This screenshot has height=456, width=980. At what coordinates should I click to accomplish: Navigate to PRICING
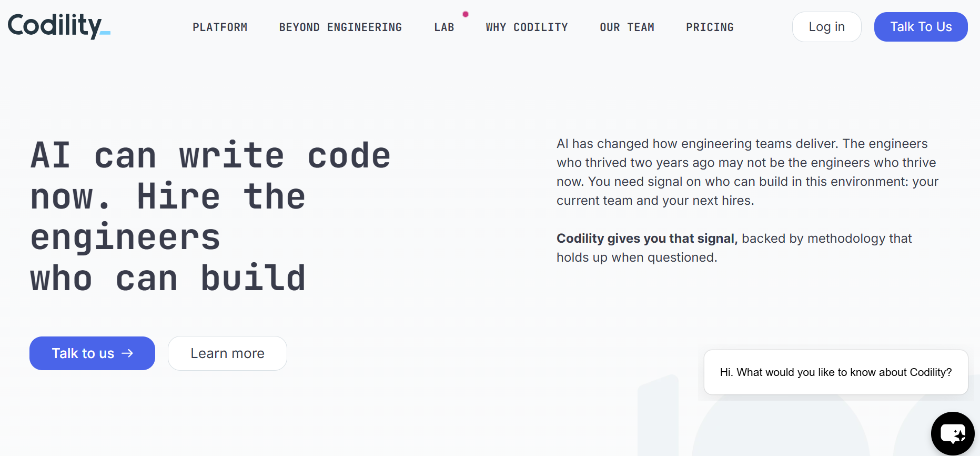pyautogui.click(x=710, y=27)
